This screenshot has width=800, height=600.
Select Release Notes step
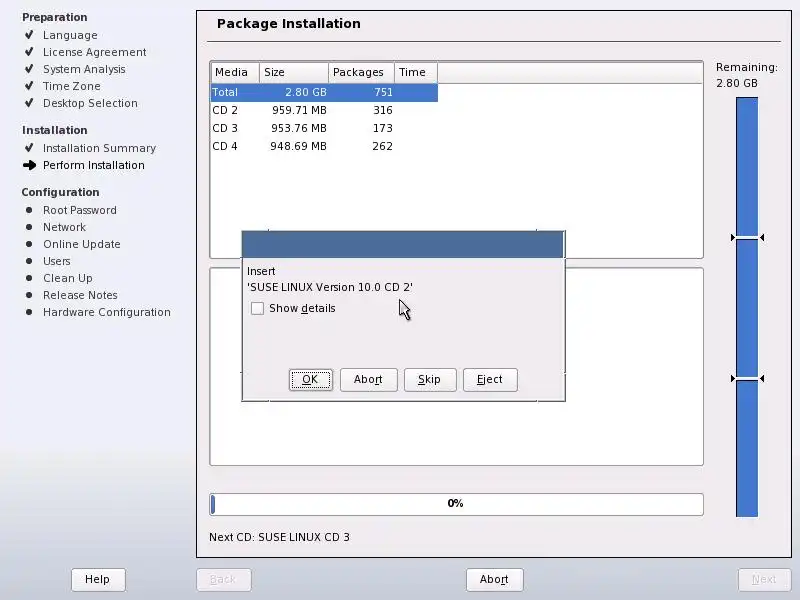(x=80, y=295)
